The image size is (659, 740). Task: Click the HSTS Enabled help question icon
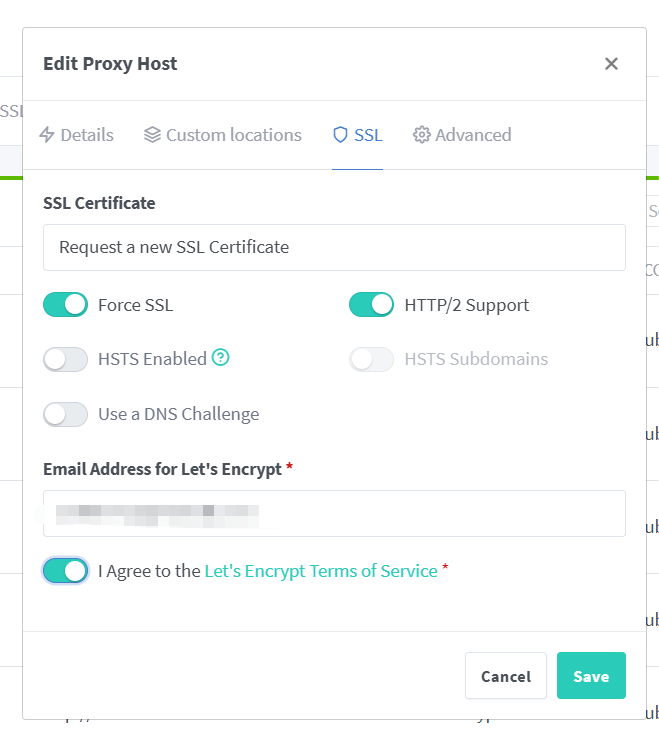point(221,358)
